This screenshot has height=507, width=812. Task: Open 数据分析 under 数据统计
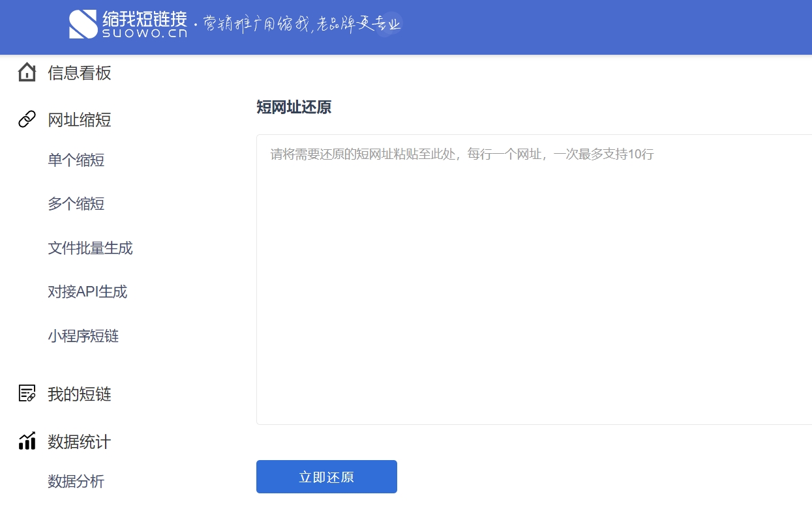point(76,482)
